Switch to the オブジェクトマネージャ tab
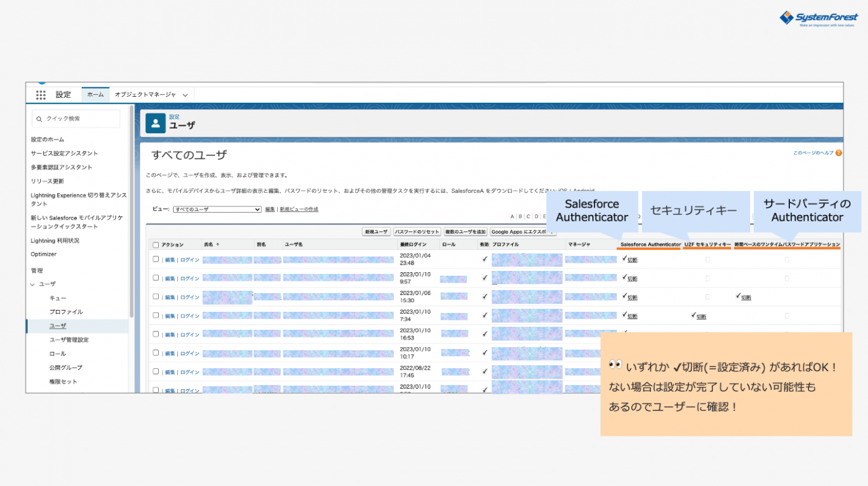The image size is (868, 486). (145, 95)
